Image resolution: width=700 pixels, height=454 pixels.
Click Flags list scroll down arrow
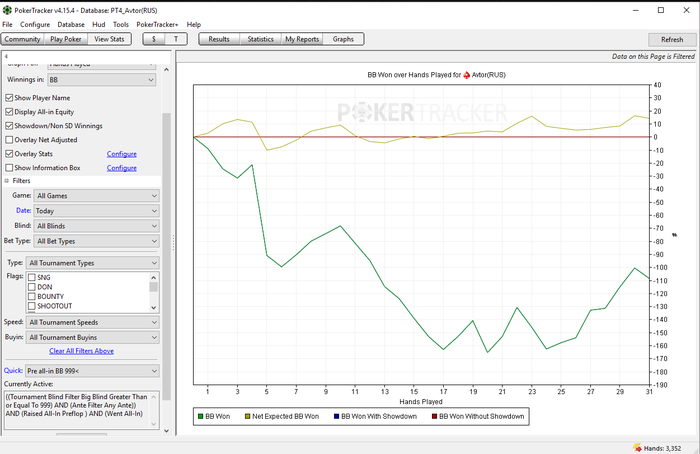(x=154, y=308)
